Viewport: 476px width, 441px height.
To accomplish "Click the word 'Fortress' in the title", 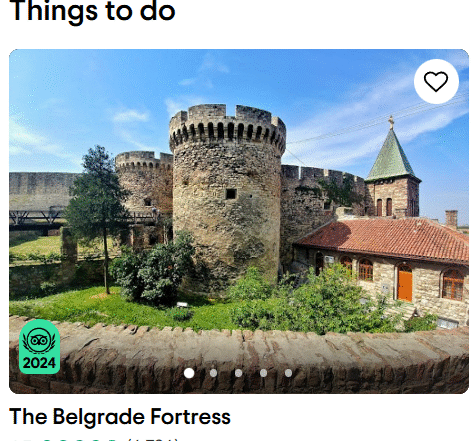I will (190, 417).
